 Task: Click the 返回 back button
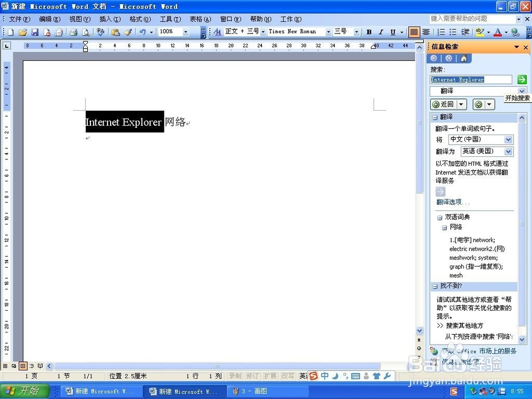(444, 104)
